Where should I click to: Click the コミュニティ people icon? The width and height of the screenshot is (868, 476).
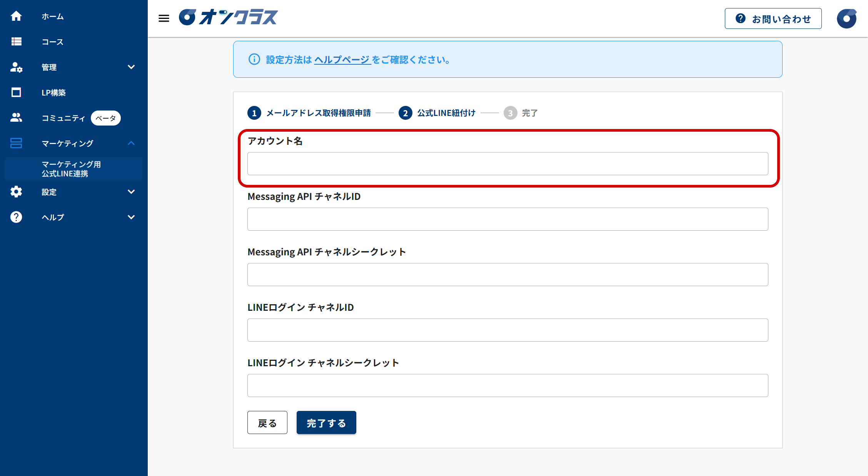tap(16, 118)
